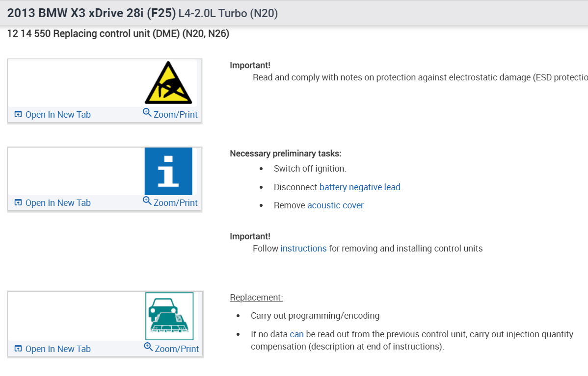
Task: Click the underlined 'Replacement:' heading
Action: click(x=256, y=298)
